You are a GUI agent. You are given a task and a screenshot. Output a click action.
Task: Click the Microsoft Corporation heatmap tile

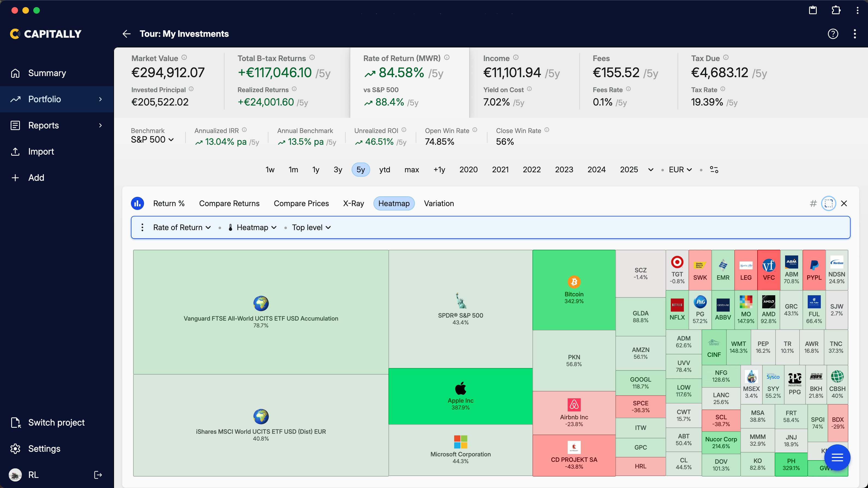(x=460, y=450)
